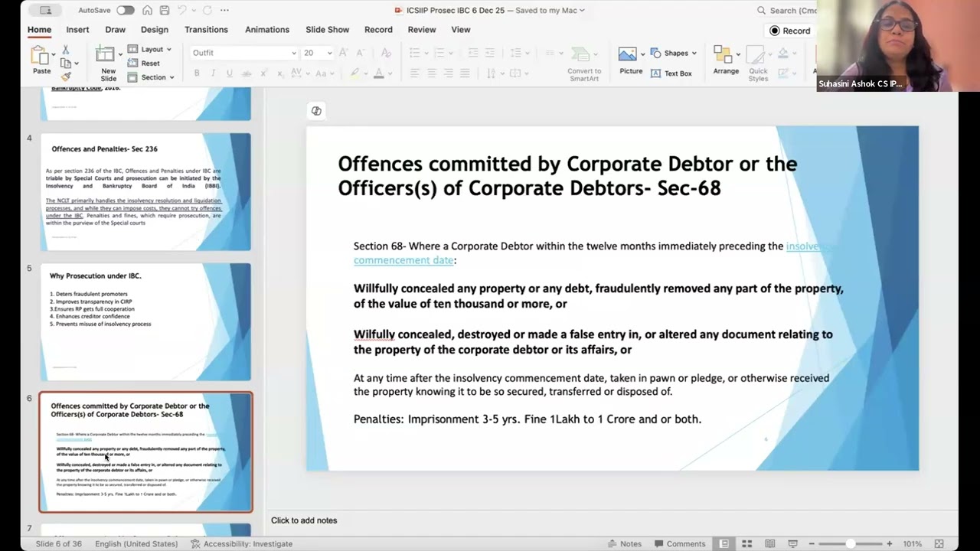Open the Change Case Aa menu

coord(325,73)
